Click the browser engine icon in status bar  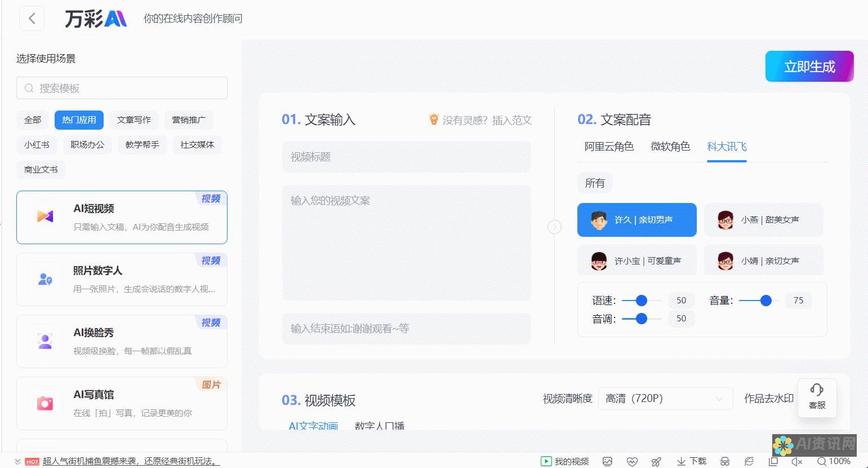749,461
